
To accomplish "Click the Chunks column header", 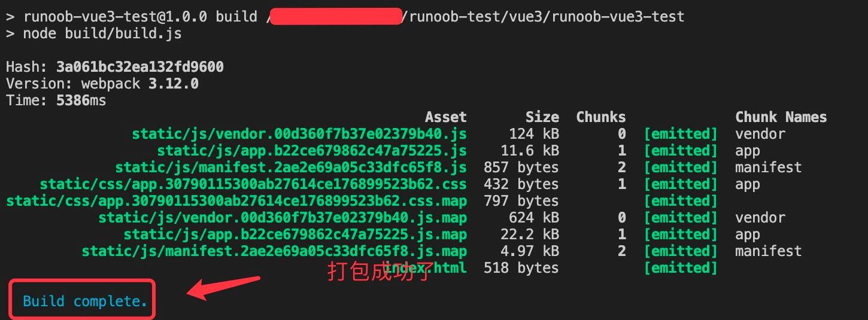I will pos(601,117).
